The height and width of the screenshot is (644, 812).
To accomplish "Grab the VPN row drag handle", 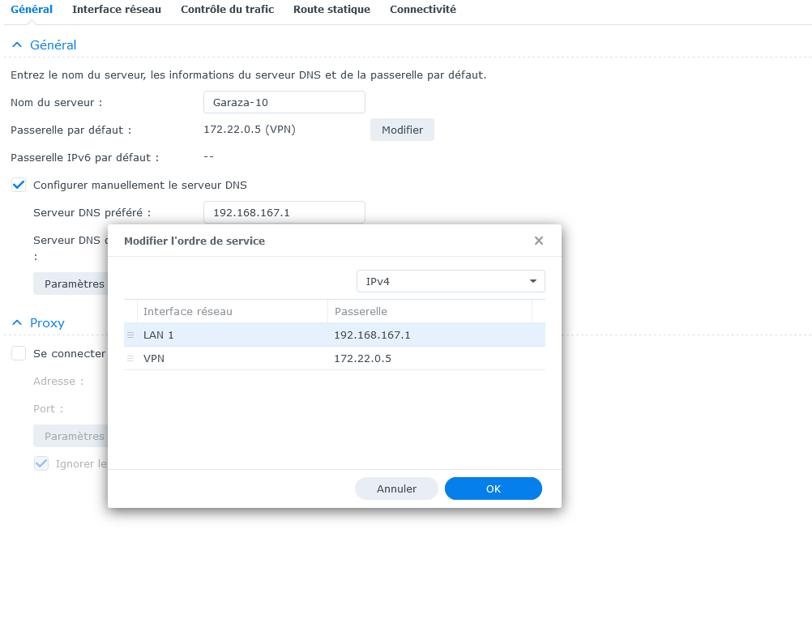I will [x=130, y=358].
